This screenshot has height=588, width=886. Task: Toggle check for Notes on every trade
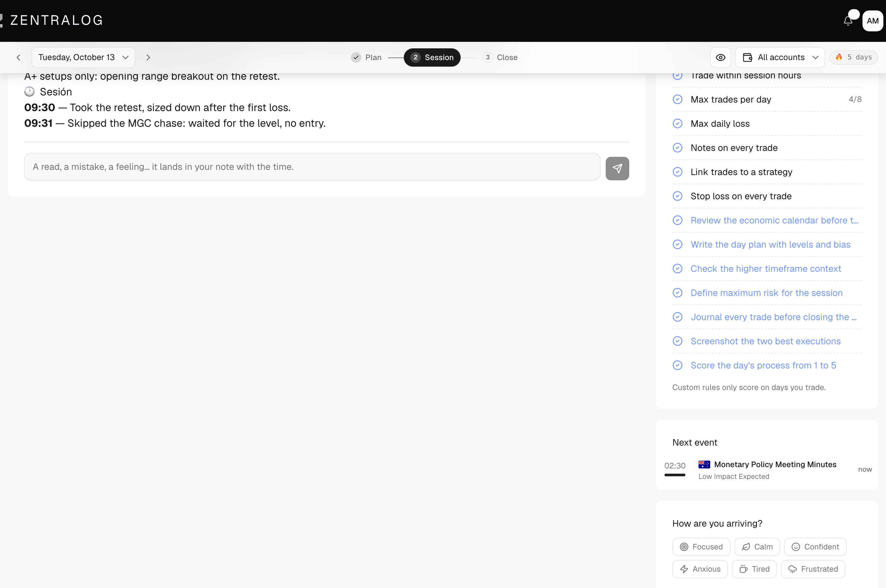677,148
